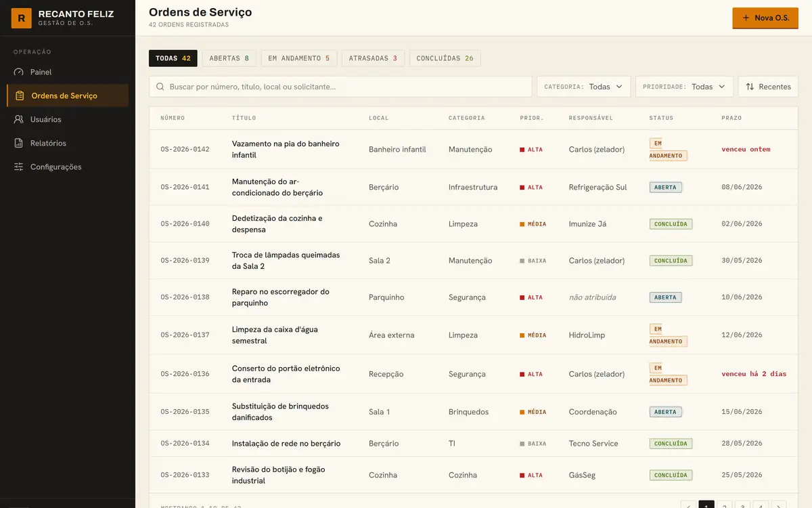The width and height of the screenshot is (812, 508).
Task: Click the 25/05/2026 deadline cell
Action: [x=742, y=475]
